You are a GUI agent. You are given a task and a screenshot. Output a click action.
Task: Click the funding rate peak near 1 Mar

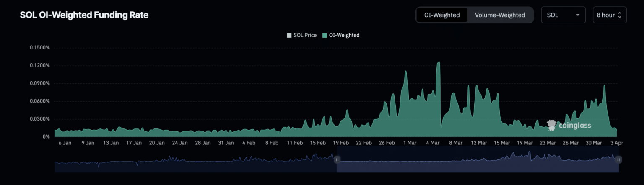pos(406,72)
